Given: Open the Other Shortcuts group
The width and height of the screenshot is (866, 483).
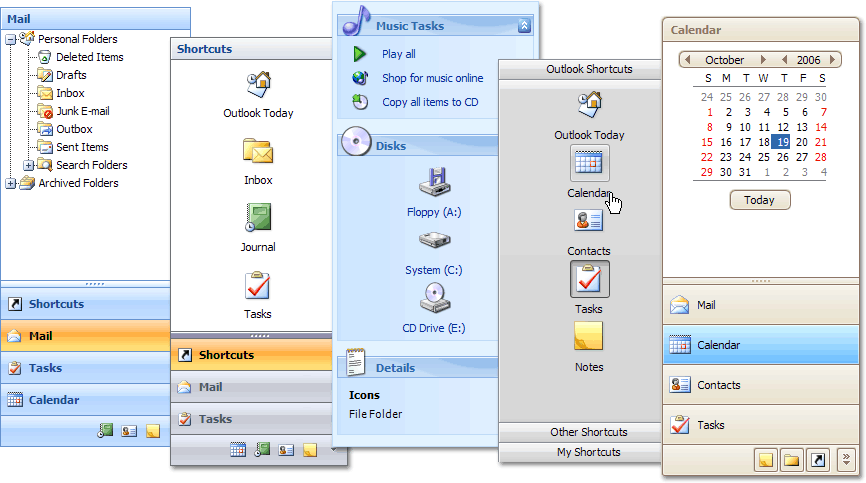Looking at the screenshot, I should [x=580, y=432].
